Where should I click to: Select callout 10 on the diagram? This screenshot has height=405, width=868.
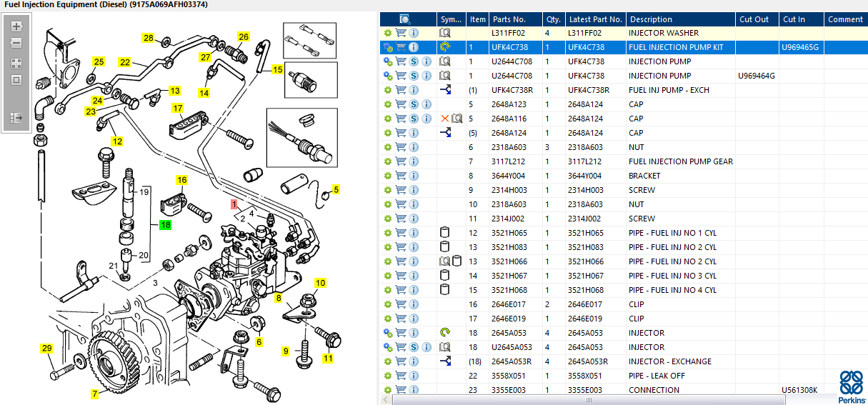321,284
